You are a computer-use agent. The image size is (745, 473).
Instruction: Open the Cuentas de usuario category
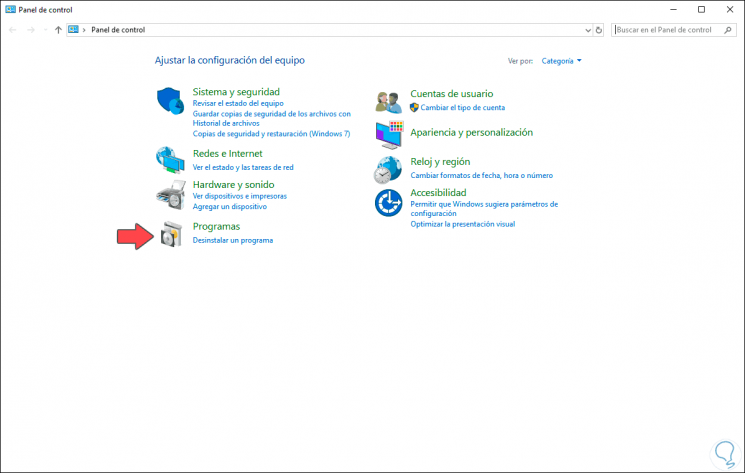coord(451,94)
